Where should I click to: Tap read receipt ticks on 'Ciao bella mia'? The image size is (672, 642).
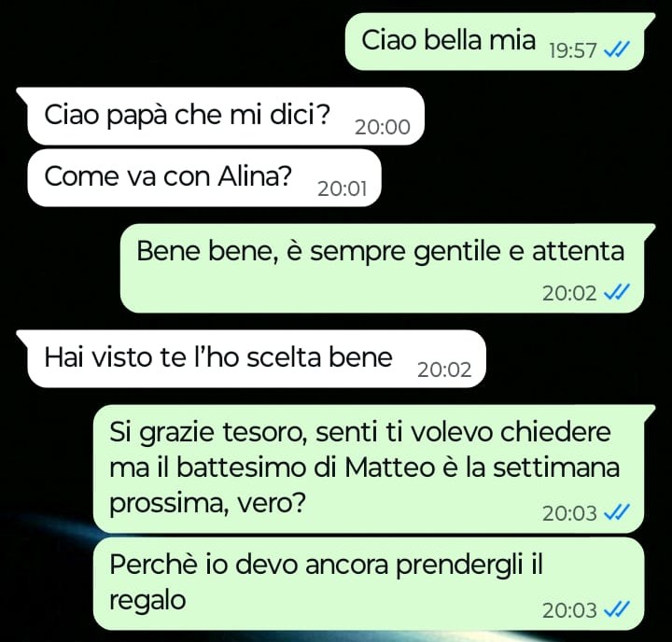(616, 50)
